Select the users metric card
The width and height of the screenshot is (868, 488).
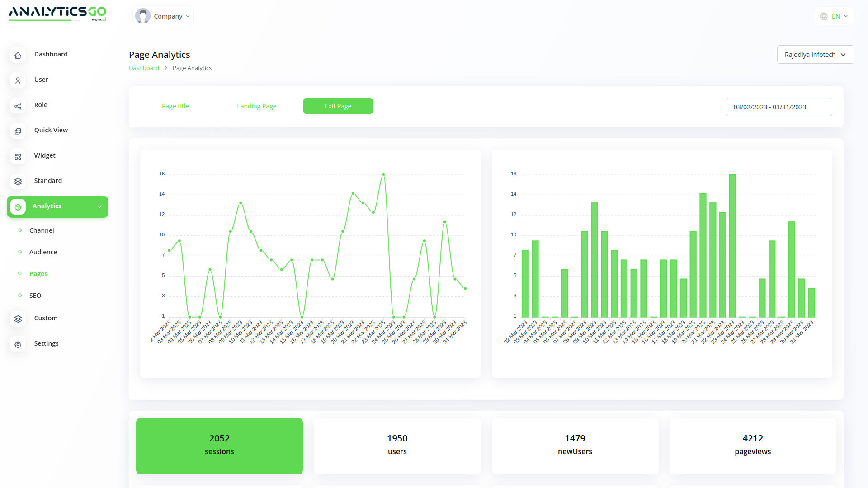coord(397,446)
